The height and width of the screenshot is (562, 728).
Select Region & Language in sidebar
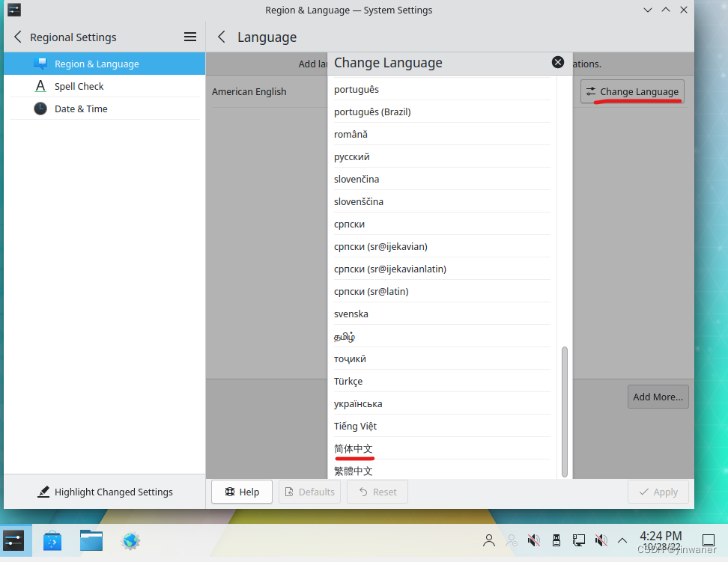click(x=104, y=64)
